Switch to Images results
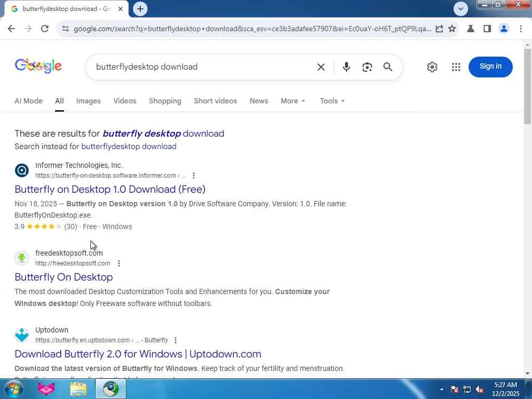Image resolution: width=532 pixels, height=399 pixels. (88, 101)
